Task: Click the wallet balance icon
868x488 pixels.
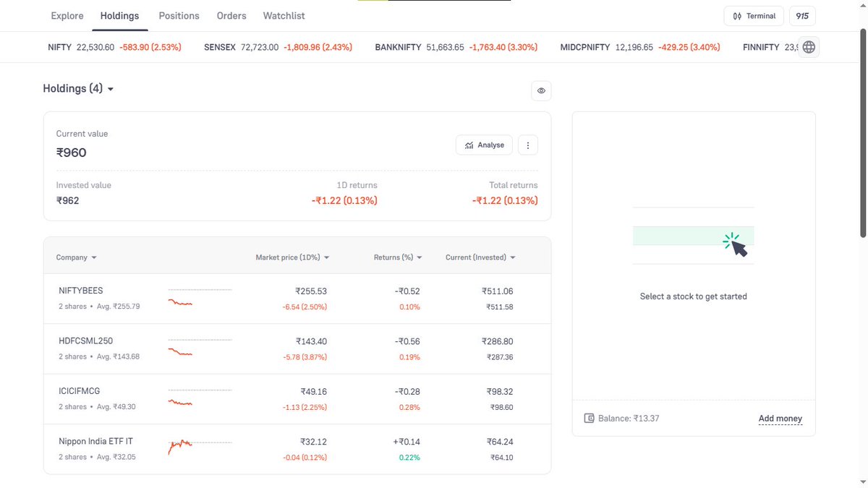Action: click(590, 419)
